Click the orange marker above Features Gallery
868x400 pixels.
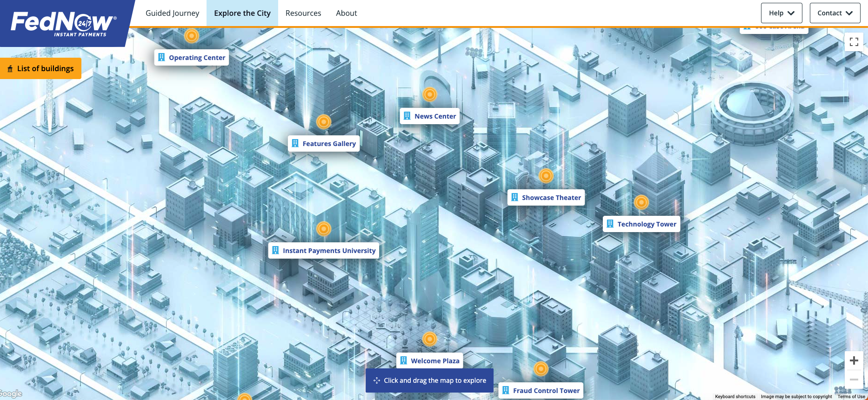323,122
